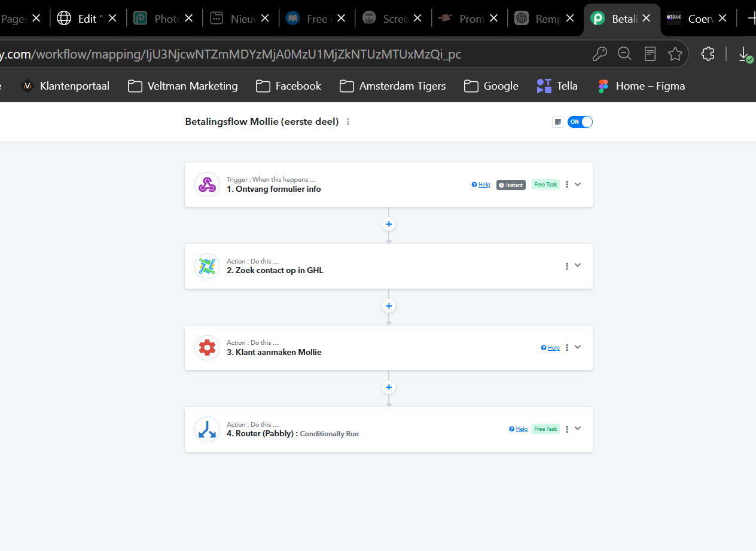The width and height of the screenshot is (756, 551).
Task: Open browser extensions puzzle icon
Action: click(708, 54)
